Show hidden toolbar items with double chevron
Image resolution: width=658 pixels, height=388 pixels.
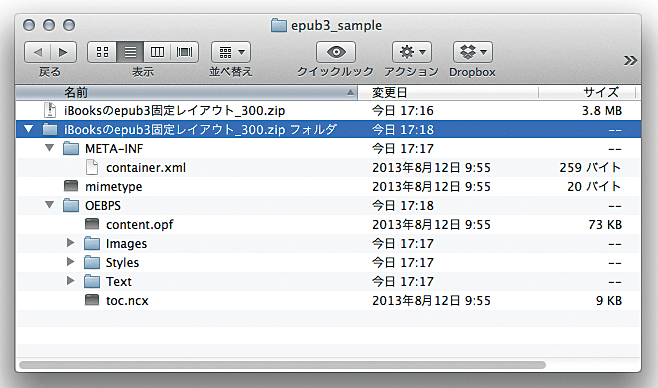click(x=630, y=61)
